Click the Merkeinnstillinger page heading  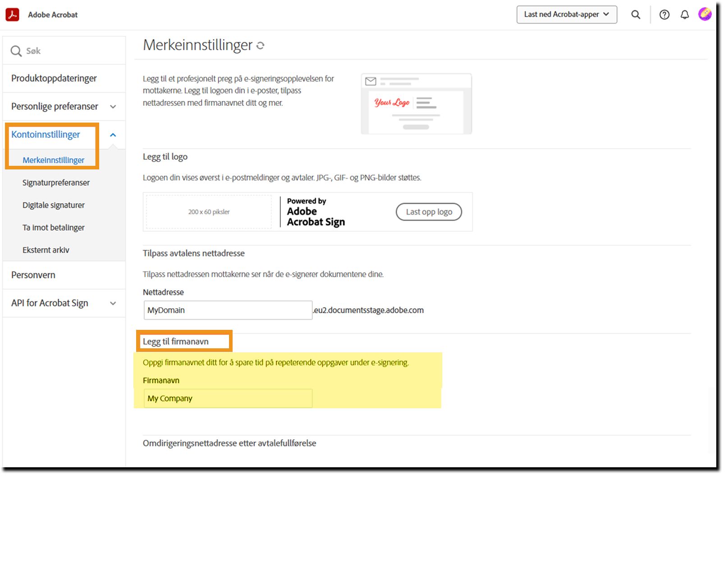(198, 45)
